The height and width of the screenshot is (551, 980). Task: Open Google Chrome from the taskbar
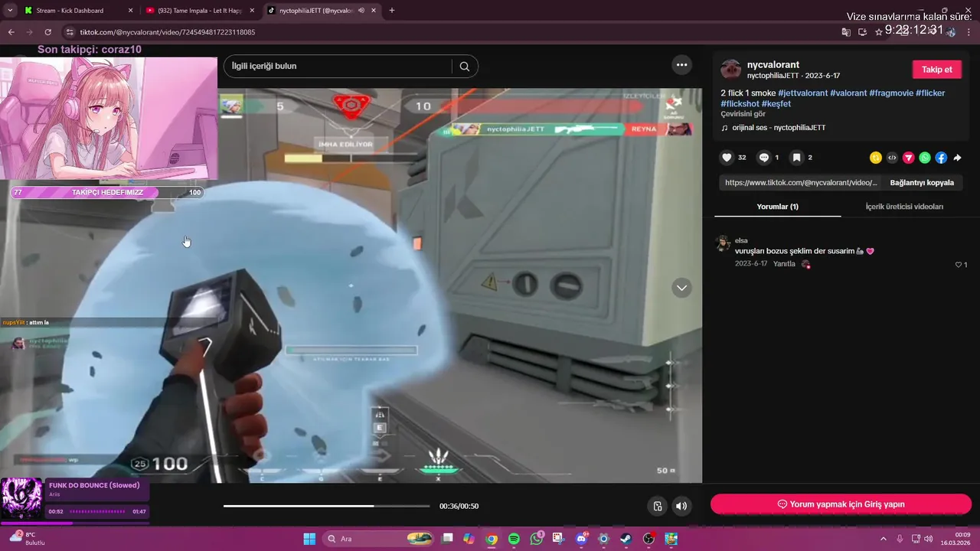pyautogui.click(x=492, y=539)
